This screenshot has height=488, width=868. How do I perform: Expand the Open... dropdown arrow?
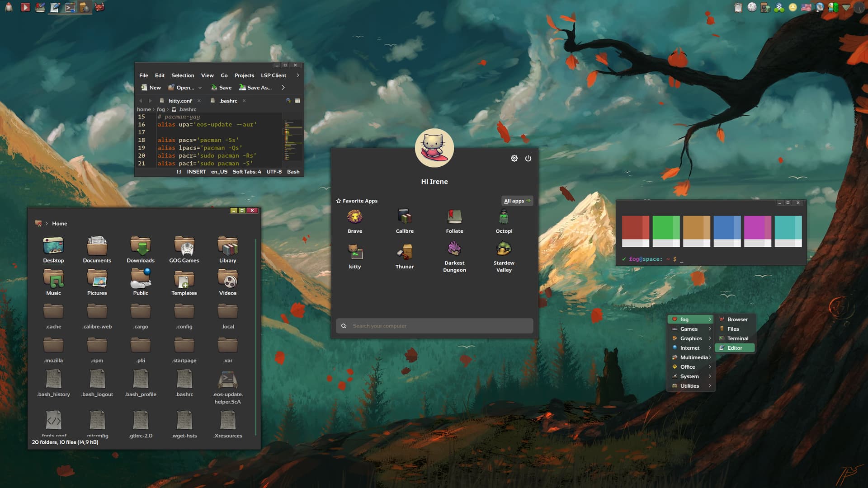pos(200,88)
